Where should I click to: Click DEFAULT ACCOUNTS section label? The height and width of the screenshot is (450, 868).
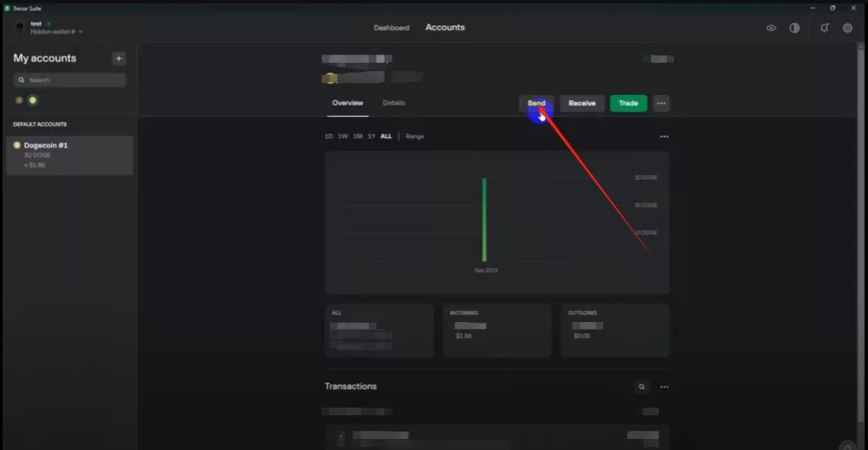point(40,124)
